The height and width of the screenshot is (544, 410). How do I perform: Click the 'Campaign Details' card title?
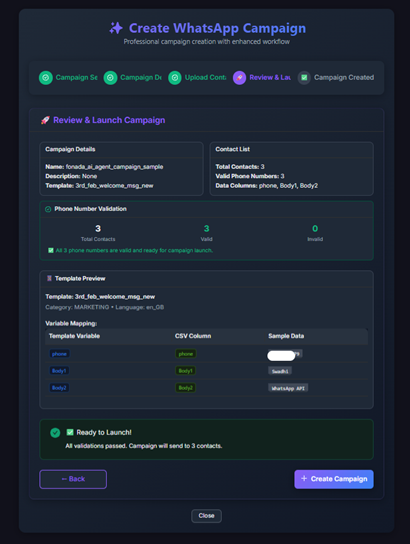(x=70, y=149)
